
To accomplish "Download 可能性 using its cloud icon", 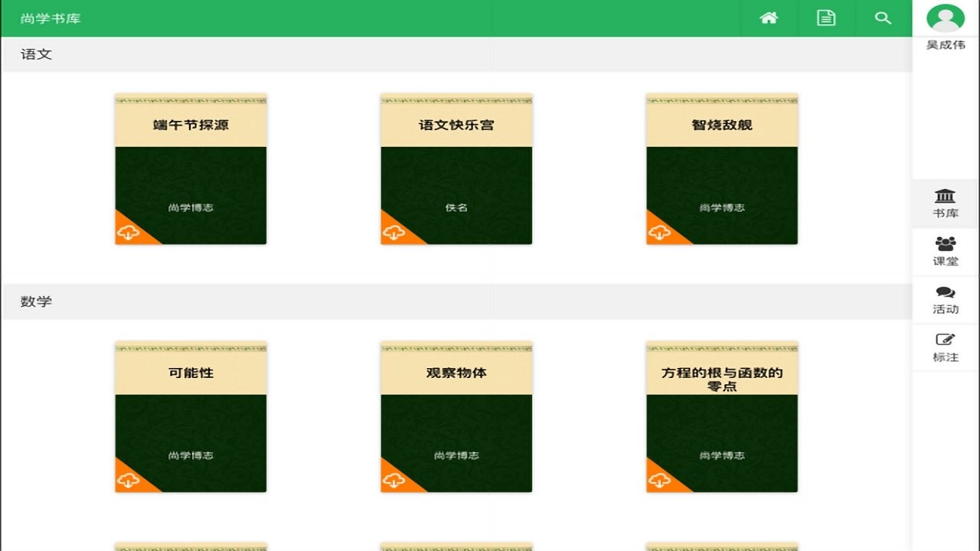I will pyautogui.click(x=129, y=480).
